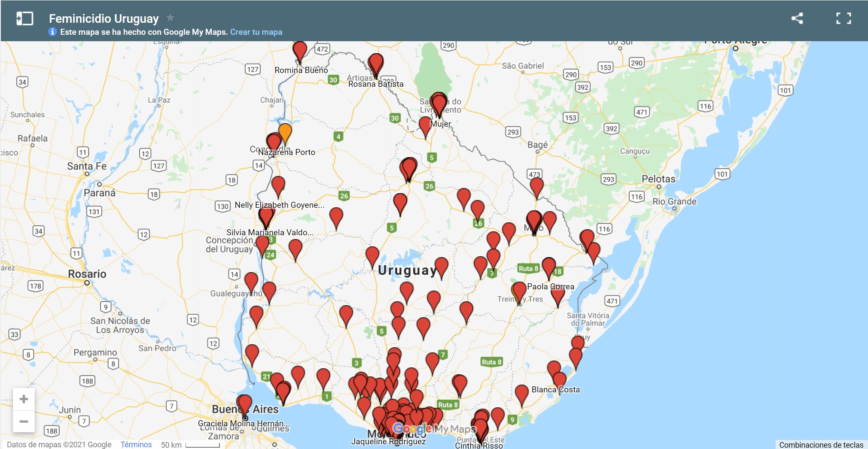Screen dimensions: 868x449
Task: Click 'Combinaciones de teclas' button
Action: tap(821, 445)
